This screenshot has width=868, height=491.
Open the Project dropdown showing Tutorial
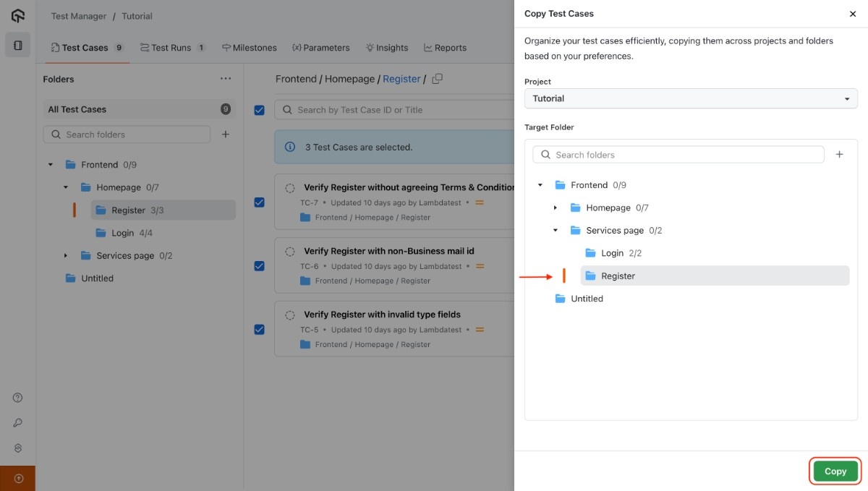(690, 98)
